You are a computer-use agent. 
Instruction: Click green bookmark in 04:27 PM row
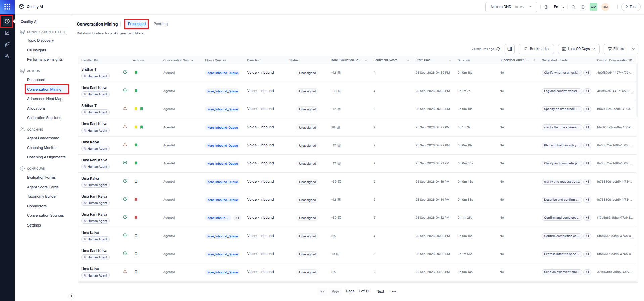pos(142,127)
